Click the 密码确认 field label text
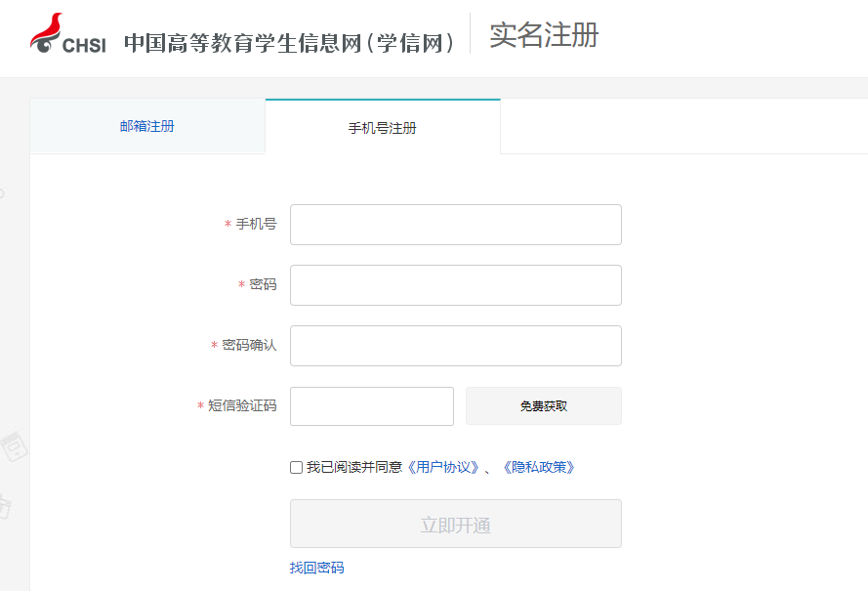Image resolution: width=868 pixels, height=591 pixels. coord(249,345)
